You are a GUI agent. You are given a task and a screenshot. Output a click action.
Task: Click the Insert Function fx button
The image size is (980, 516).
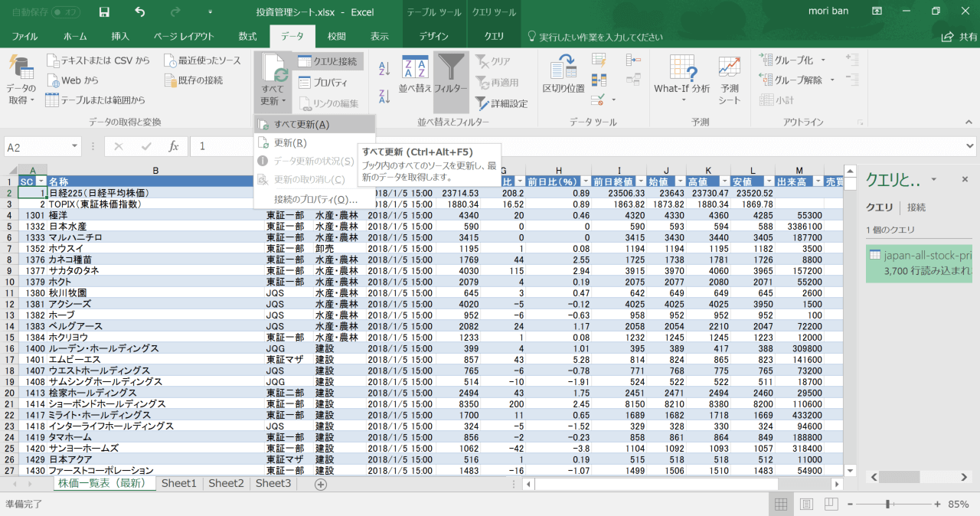click(x=174, y=146)
